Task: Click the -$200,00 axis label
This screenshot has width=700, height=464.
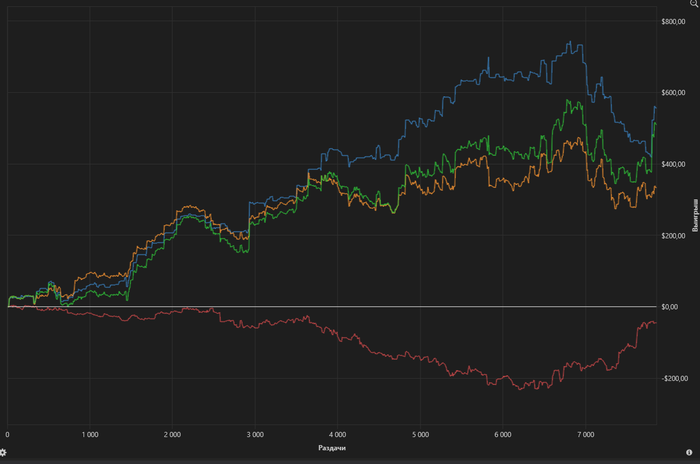Action: tap(675, 378)
